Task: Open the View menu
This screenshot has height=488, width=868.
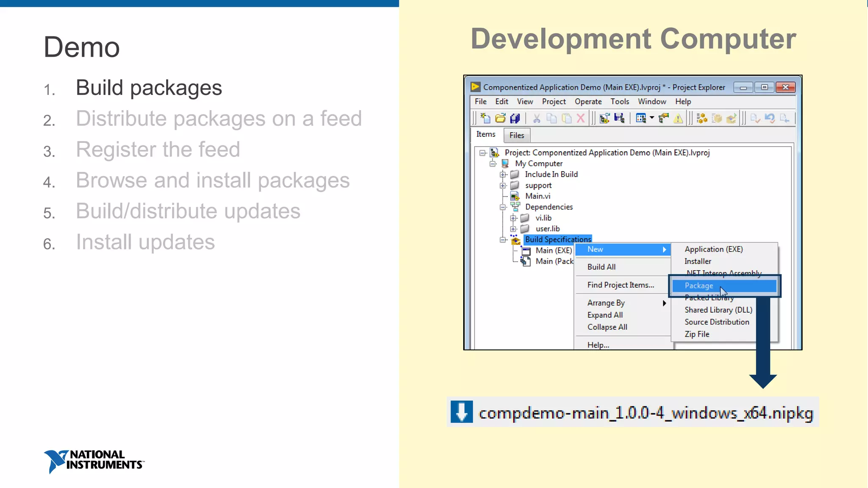Action: (x=525, y=102)
